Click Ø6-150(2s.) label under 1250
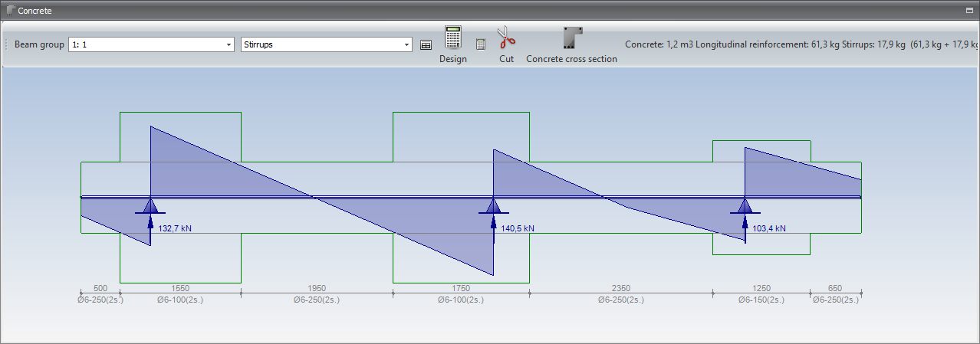This screenshot has width=980, height=344. tap(761, 300)
